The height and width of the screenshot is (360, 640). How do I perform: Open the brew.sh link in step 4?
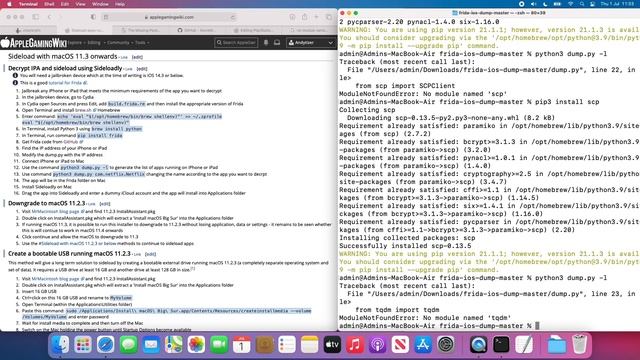85,110
